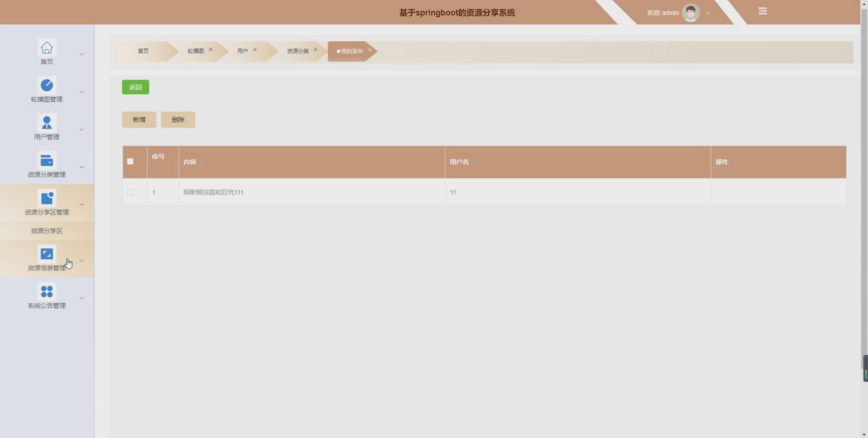
Task: Select the 资源分享区管理 icon
Action: click(47, 198)
